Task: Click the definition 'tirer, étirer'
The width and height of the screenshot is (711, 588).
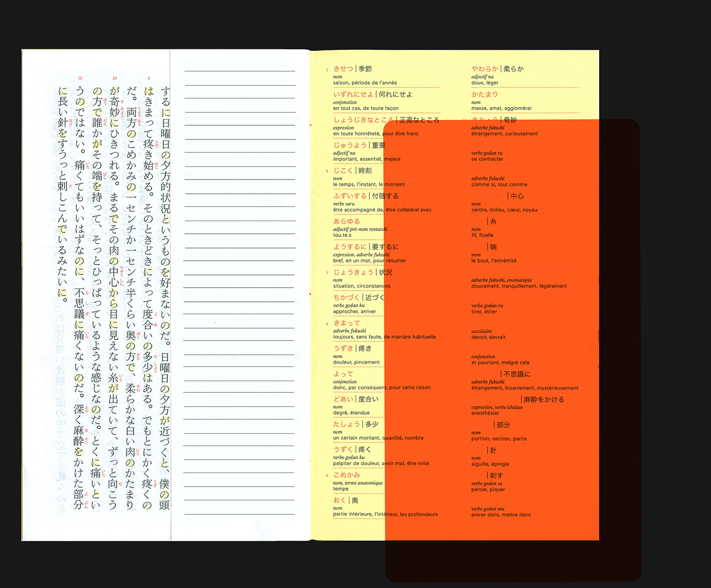Action: click(484, 312)
